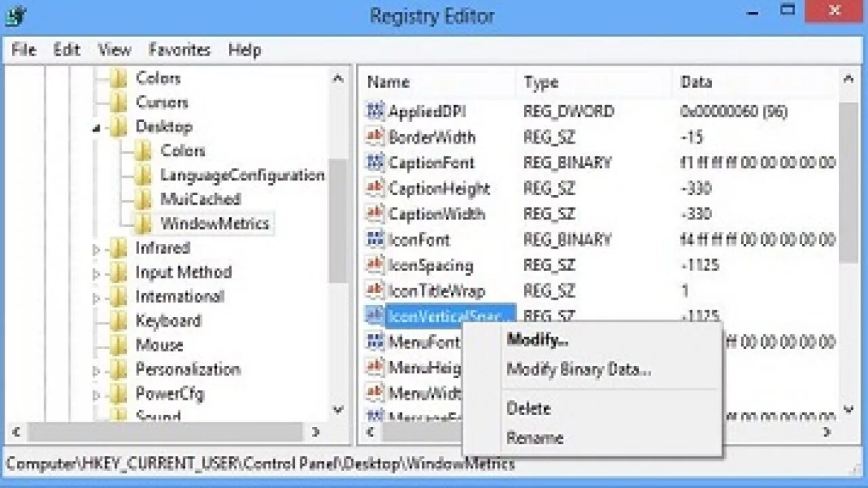Choose Modify... from context menu
Viewport: 868px width, 488px height.
537,340
